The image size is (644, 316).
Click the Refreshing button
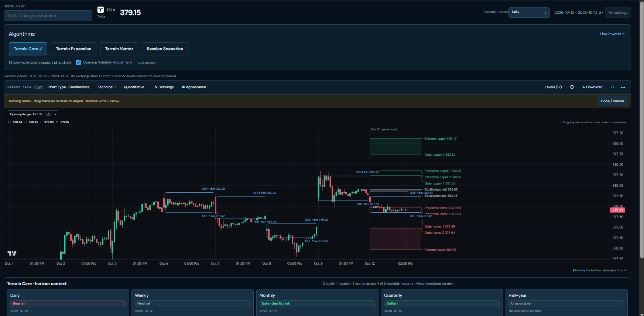(x=617, y=13)
